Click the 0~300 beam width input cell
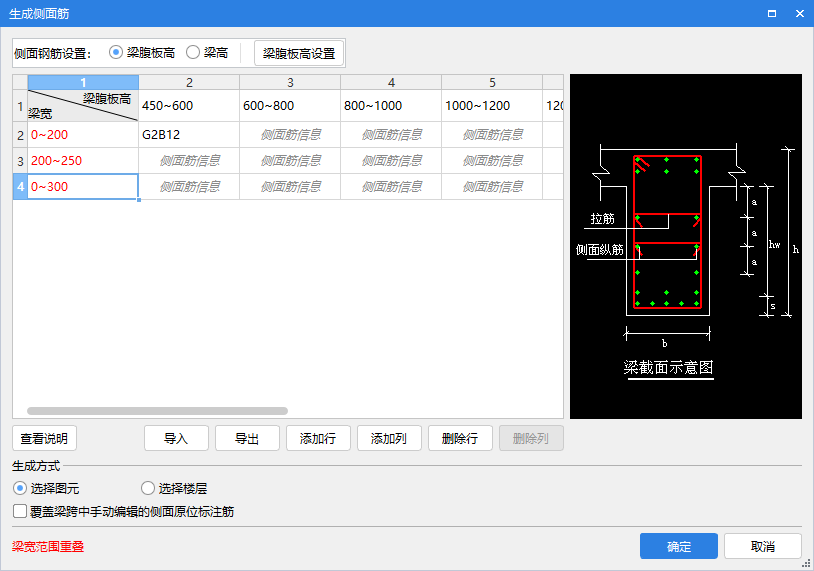814x571 pixels. [83, 187]
